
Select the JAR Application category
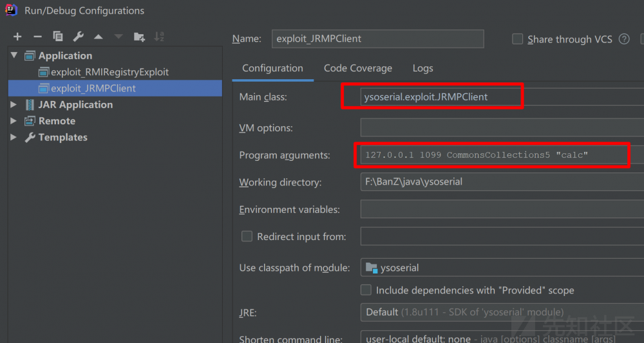click(x=75, y=105)
